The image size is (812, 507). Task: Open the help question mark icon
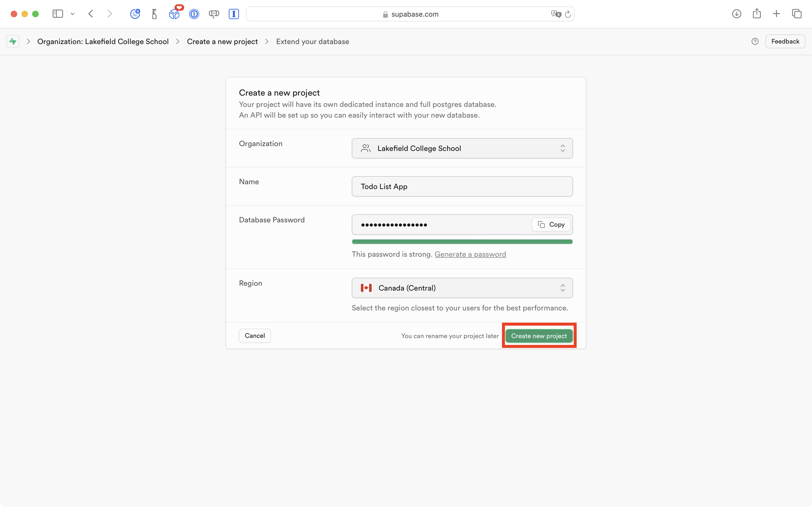(755, 41)
